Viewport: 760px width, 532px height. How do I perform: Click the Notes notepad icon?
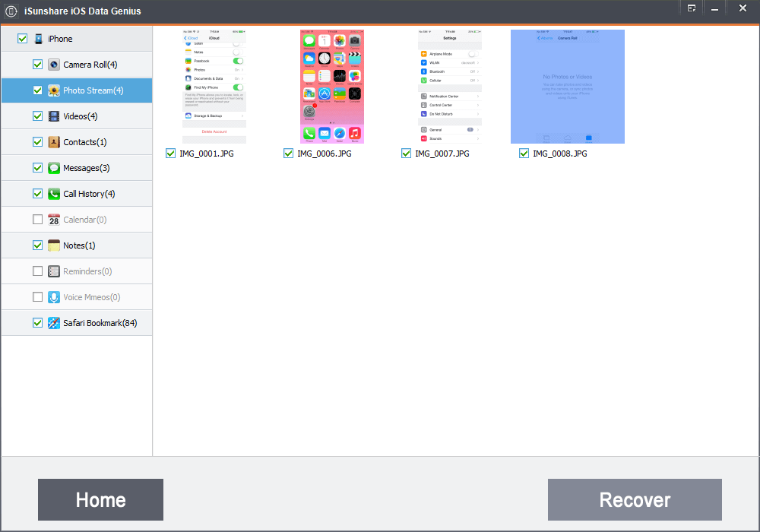point(54,245)
